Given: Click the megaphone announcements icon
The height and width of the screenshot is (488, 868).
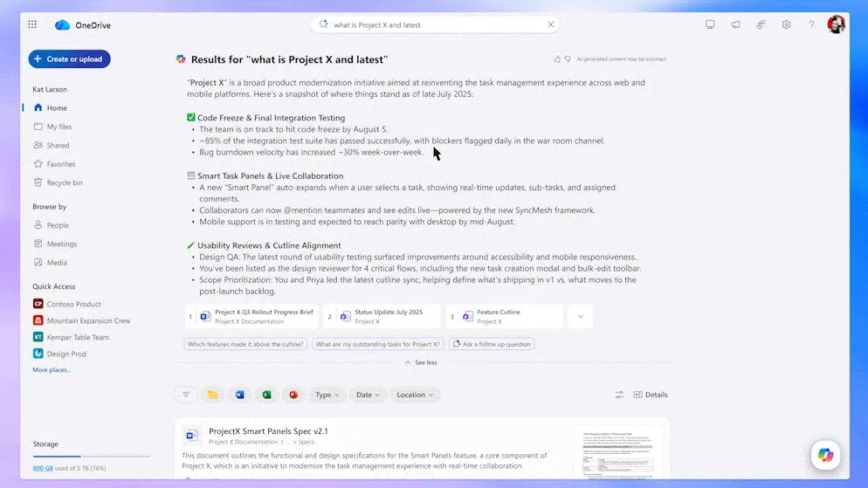Looking at the screenshot, I should coord(735,25).
